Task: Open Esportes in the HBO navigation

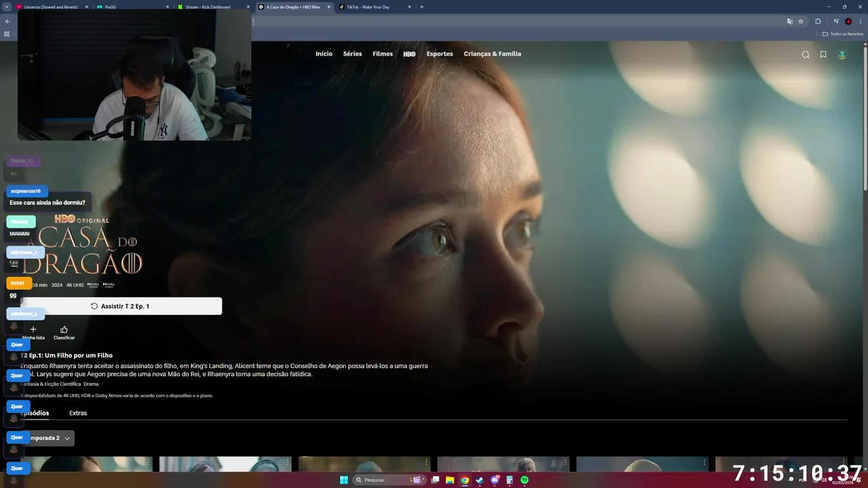Action: (x=439, y=54)
